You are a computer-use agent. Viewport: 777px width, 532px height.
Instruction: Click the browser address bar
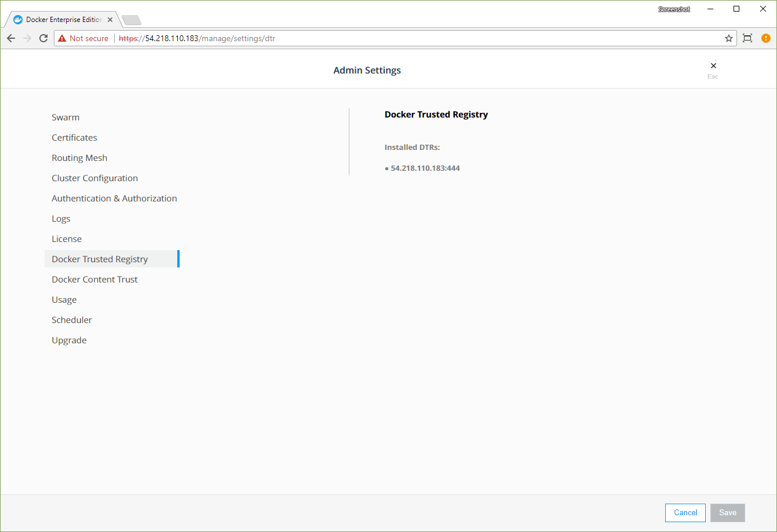point(406,38)
